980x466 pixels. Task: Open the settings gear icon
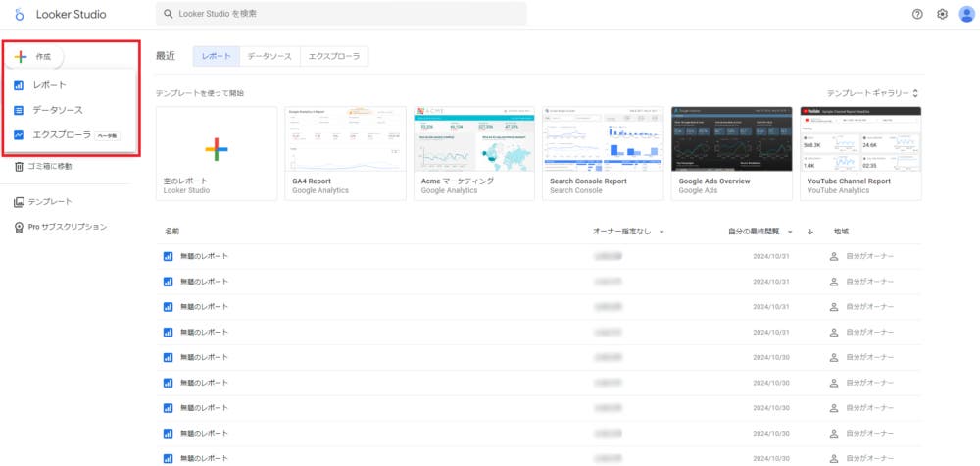[942, 15]
